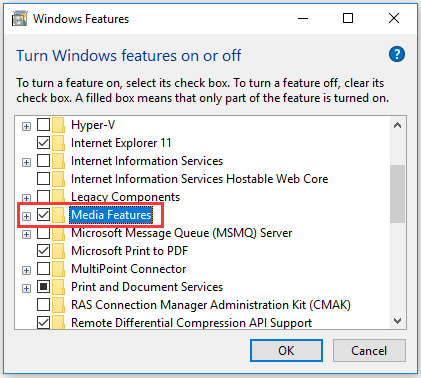Enable the Hyper-V checkbox

43,125
